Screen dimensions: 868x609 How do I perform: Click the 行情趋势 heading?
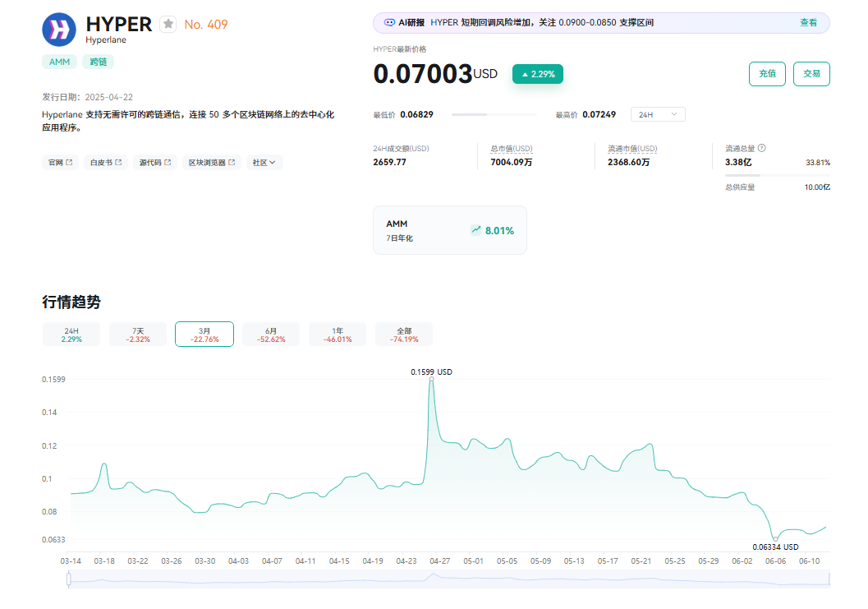[x=71, y=302]
